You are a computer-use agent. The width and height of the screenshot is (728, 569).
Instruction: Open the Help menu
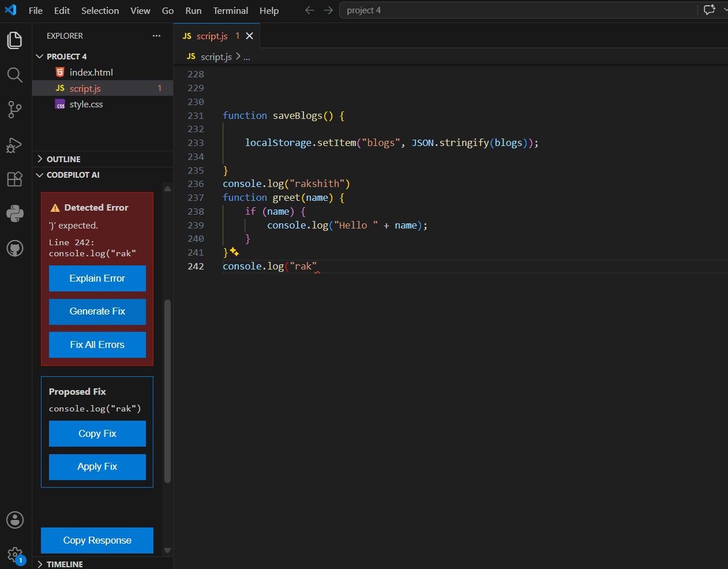click(269, 10)
